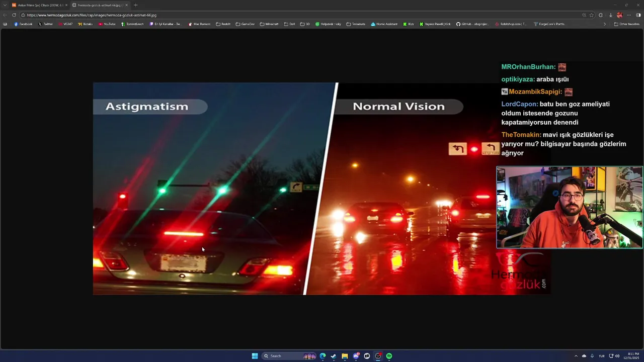Click the astigmatism comparison image
644x362 pixels.
point(322,189)
